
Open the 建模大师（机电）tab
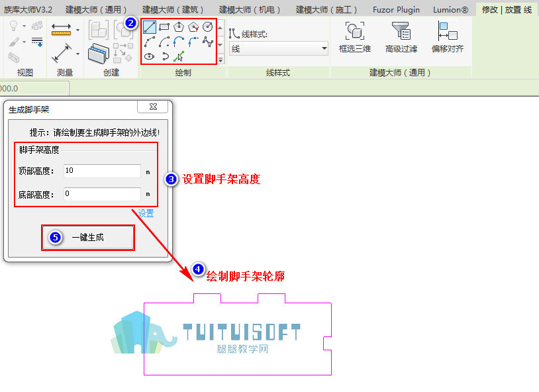coord(250,10)
